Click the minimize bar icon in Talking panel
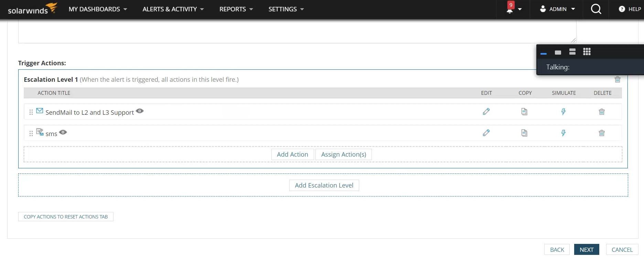 click(544, 54)
